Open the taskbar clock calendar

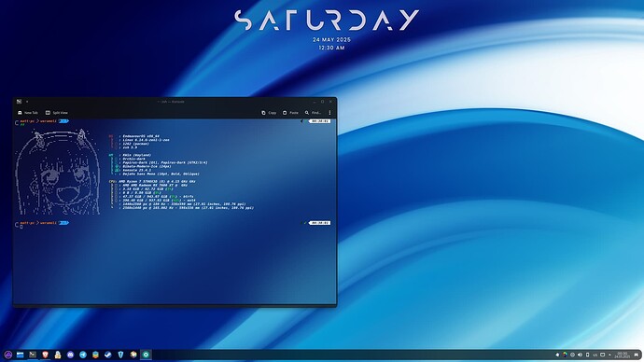[x=623, y=355]
